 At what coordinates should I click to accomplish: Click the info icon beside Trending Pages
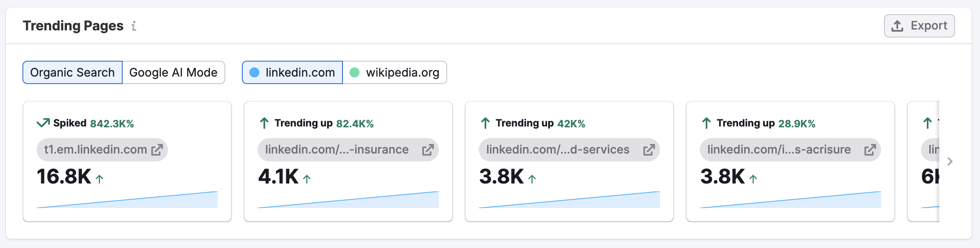[134, 26]
